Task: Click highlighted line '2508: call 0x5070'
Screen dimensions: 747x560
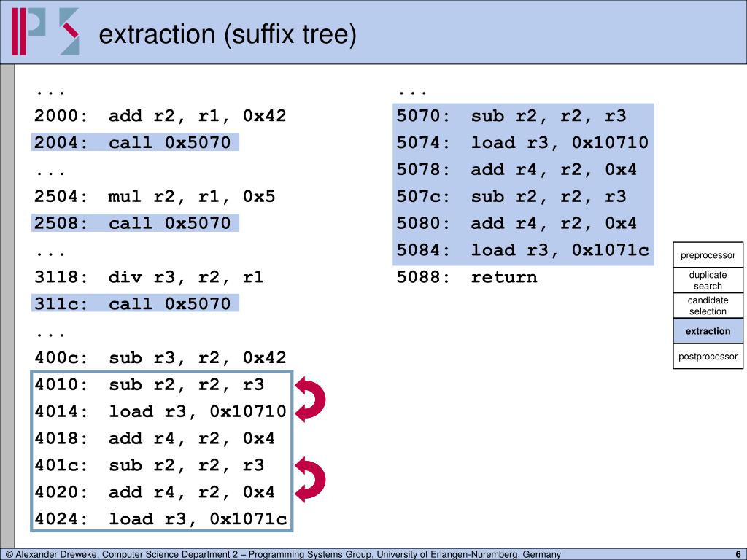Action: tap(135, 223)
